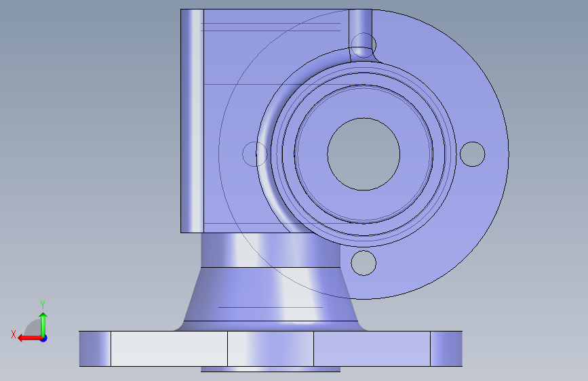The image size is (588, 381).
Task: Click the red X axis arrow of the triad
Action: (x=29, y=338)
